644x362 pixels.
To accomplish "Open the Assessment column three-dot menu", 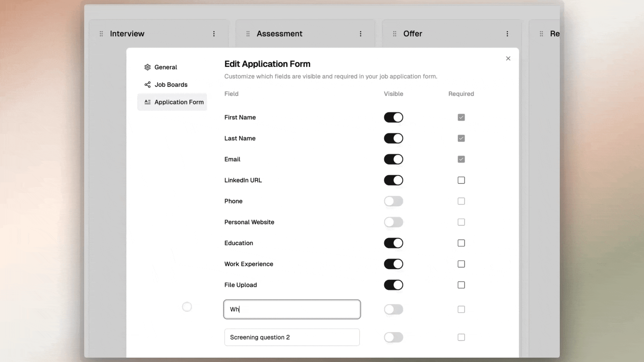I will coord(361,34).
